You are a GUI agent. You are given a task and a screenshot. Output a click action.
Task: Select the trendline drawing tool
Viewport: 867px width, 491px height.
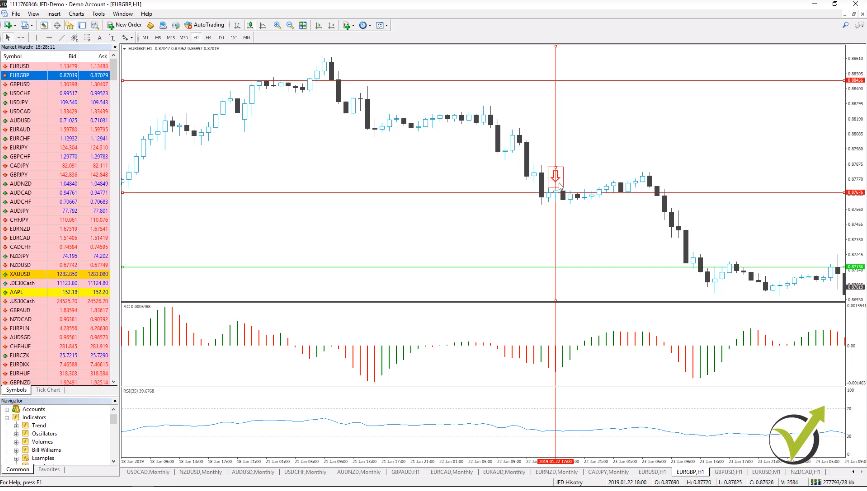pos(62,38)
